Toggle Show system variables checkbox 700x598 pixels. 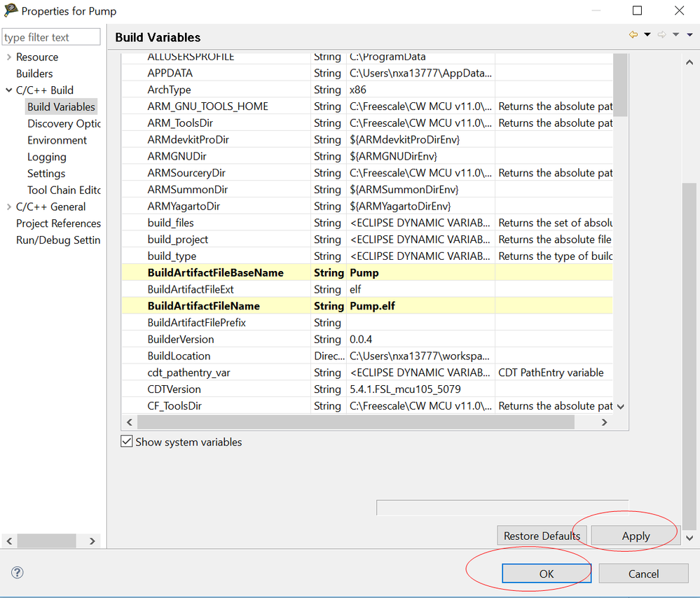coord(127,441)
